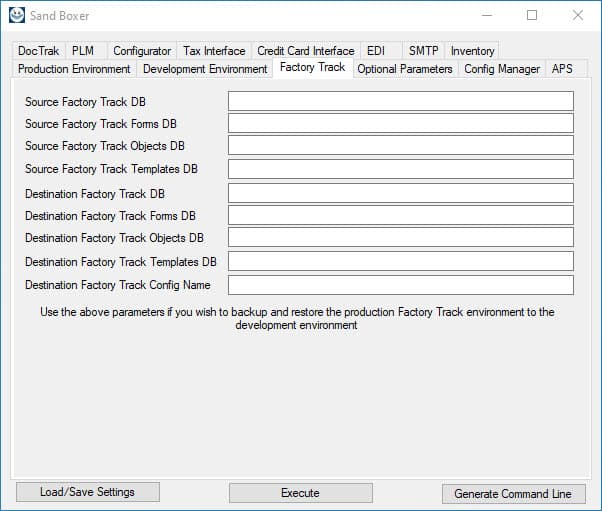Click the Sand Boxer app icon

click(17, 15)
